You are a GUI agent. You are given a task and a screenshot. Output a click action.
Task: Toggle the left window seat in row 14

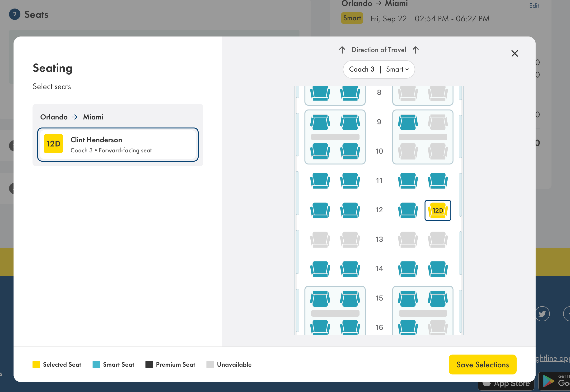pyautogui.click(x=320, y=269)
